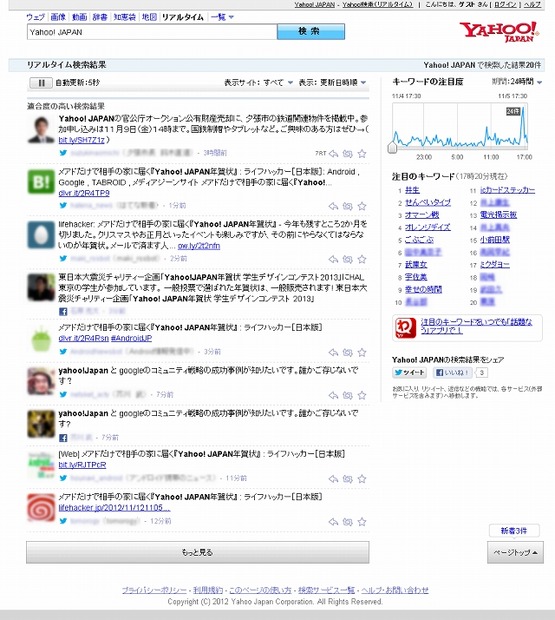Click the chart timeline slider handle
This screenshot has height=620, width=555.
tap(392, 147)
